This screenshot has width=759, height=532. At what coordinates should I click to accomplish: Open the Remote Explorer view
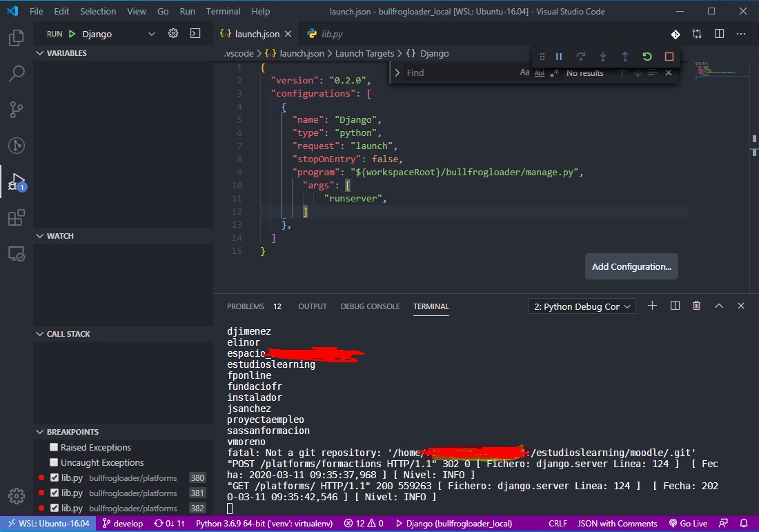coord(17,254)
